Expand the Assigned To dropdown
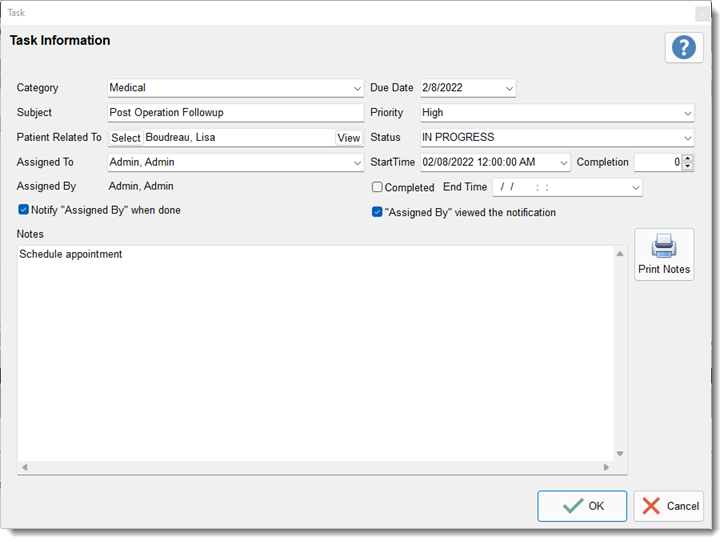 (357, 162)
